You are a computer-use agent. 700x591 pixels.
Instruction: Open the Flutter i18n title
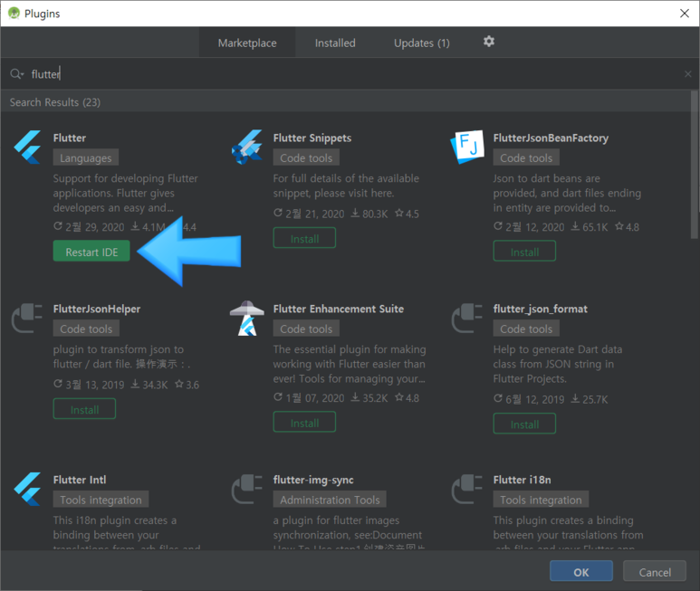[x=522, y=480]
